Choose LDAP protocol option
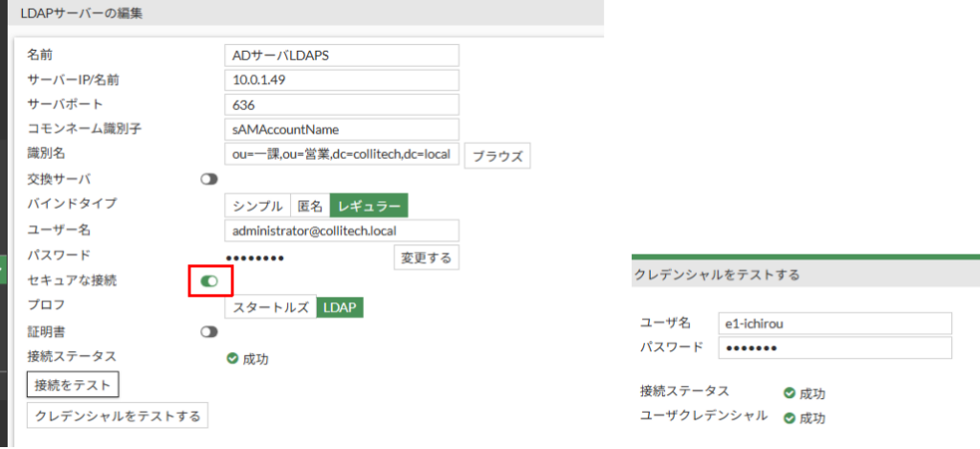980x449 pixels. [x=340, y=307]
